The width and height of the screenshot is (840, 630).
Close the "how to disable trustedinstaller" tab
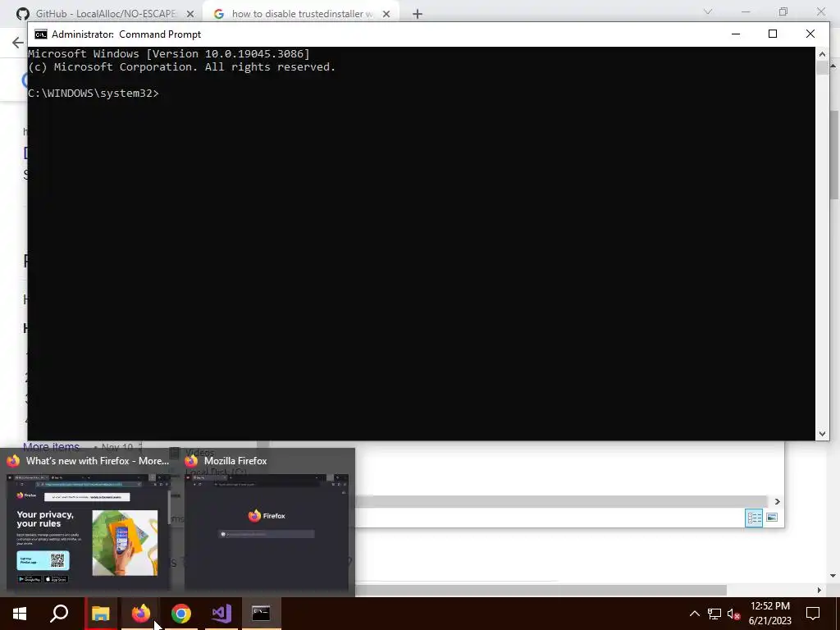click(x=386, y=14)
